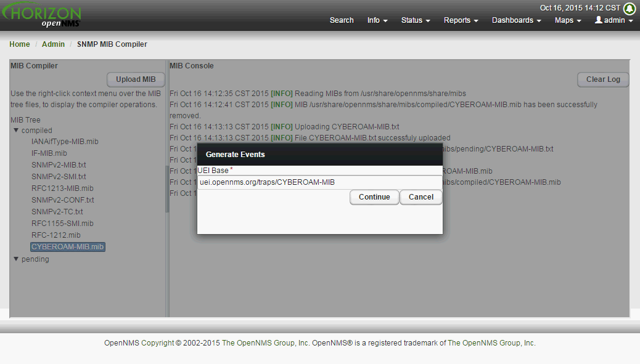
Task: Select SNMPv2-TC.txt in MIB tree
Action: click(x=57, y=212)
